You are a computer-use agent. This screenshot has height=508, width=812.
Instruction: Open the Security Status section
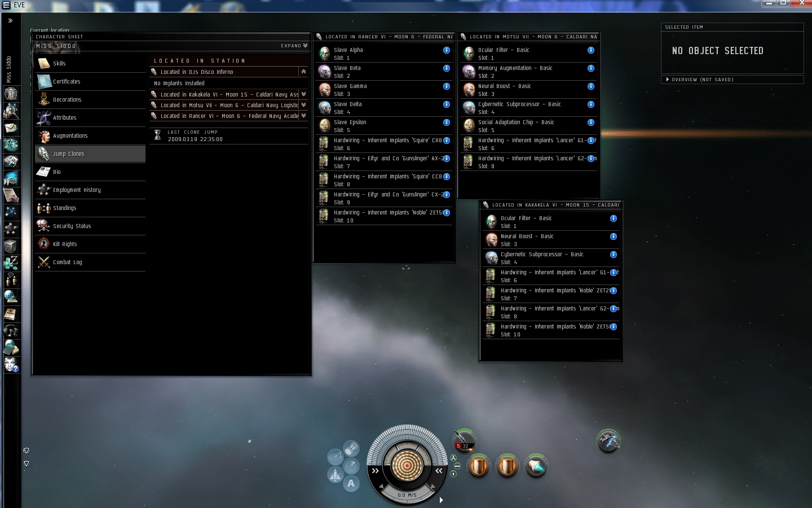coord(90,226)
